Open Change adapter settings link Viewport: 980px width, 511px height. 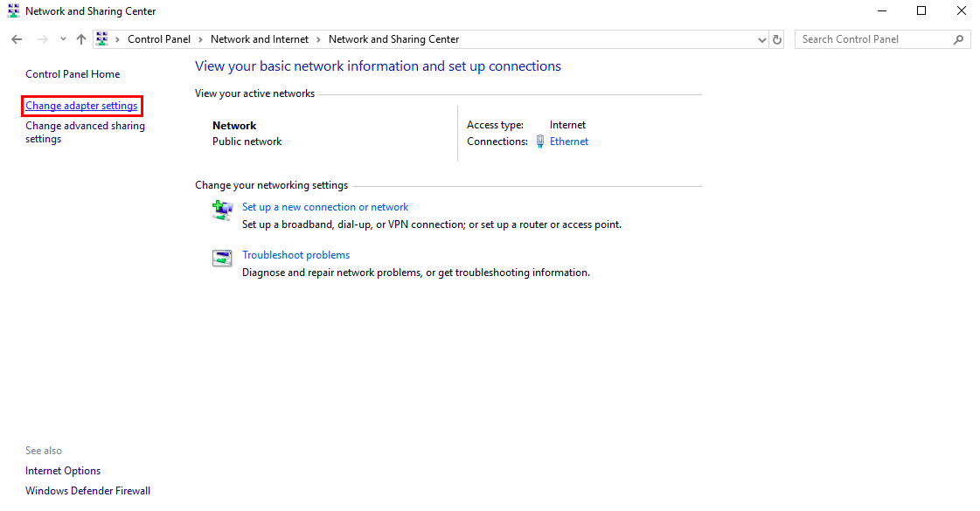click(x=82, y=106)
